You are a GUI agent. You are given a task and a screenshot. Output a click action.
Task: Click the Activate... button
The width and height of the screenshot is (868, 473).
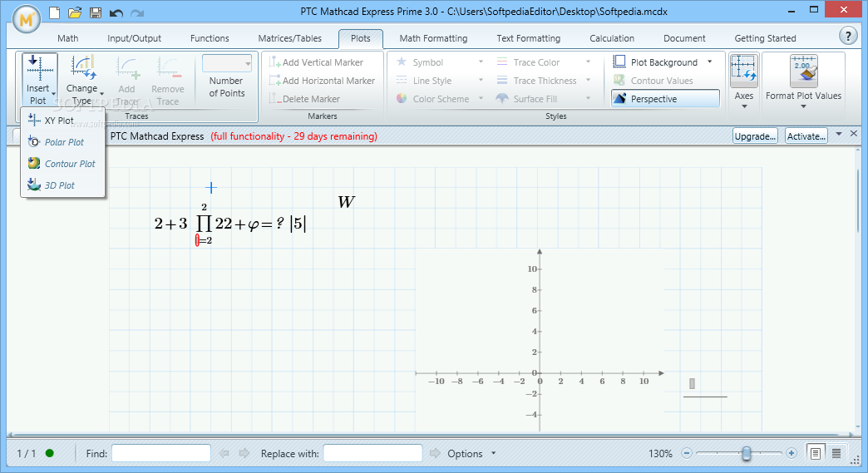click(806, 136)
